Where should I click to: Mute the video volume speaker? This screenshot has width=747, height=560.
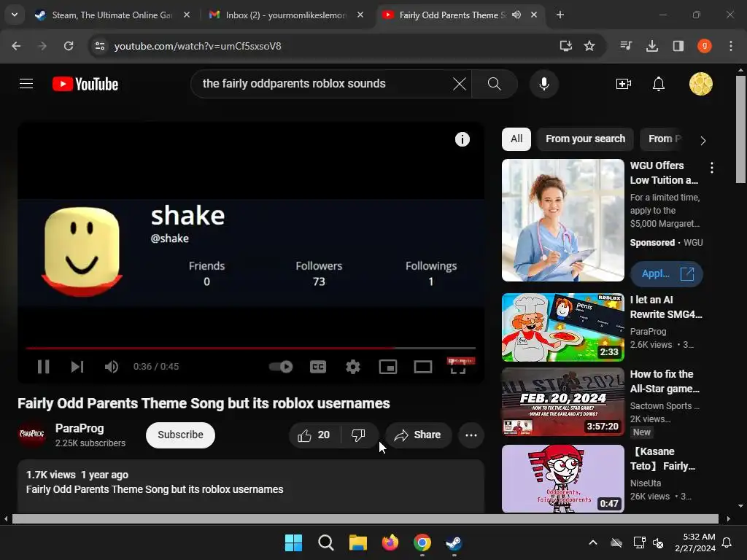(112, 367)
